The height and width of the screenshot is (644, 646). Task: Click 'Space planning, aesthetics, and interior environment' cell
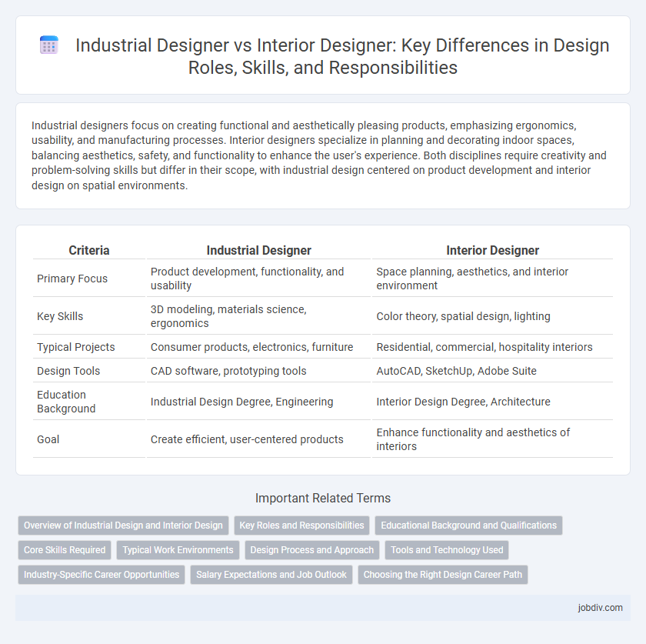pos(492,279)
